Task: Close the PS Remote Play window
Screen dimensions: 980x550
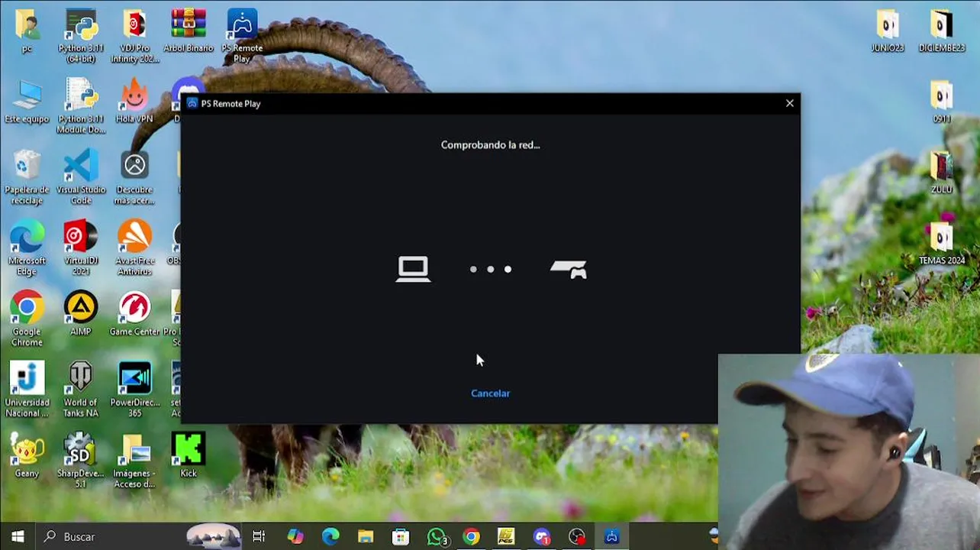Action: (x=790, y=103)
